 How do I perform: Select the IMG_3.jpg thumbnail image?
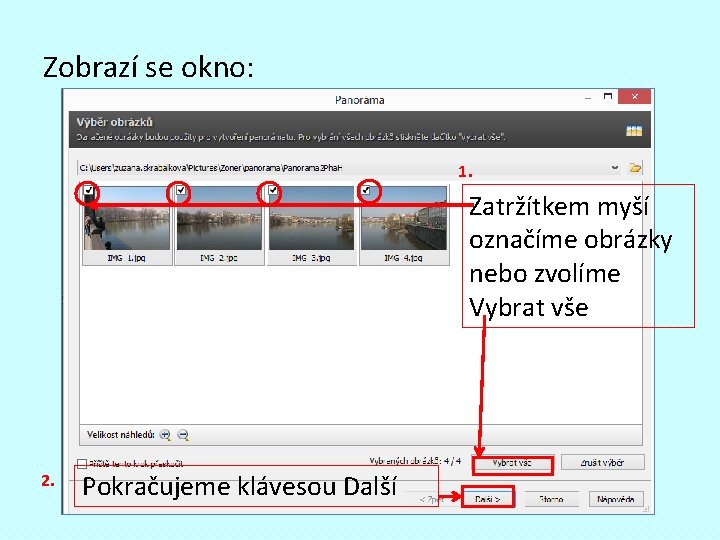coord(311,218)
